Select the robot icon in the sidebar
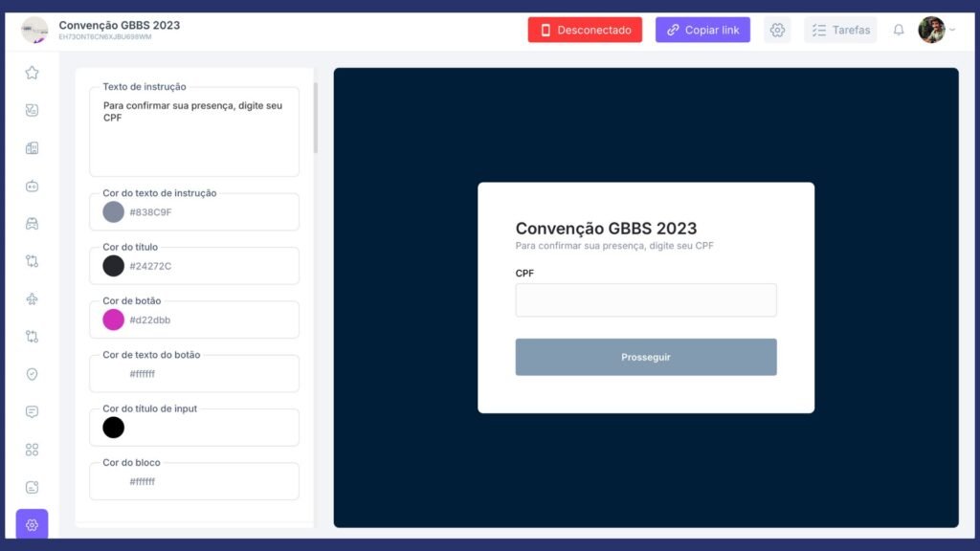The height and width of the screenshot is (551, 980). coord(32,186)
